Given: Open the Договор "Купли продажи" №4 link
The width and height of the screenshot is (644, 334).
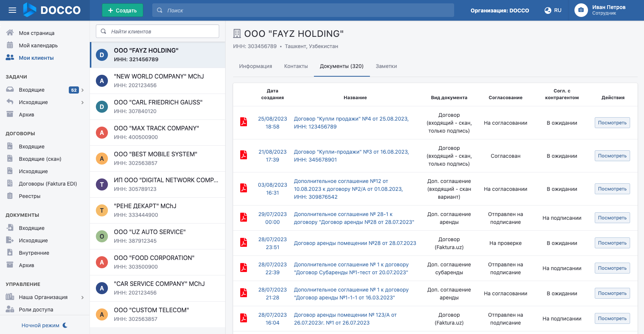Looking at the screenshot, I should 351,122.
